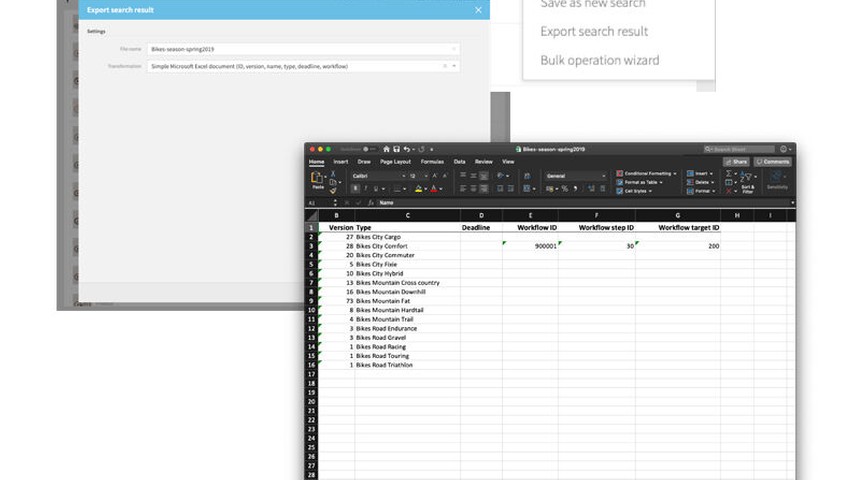Click the Conditional Formatting icon
854x480 pixels.
coord(620,173)
